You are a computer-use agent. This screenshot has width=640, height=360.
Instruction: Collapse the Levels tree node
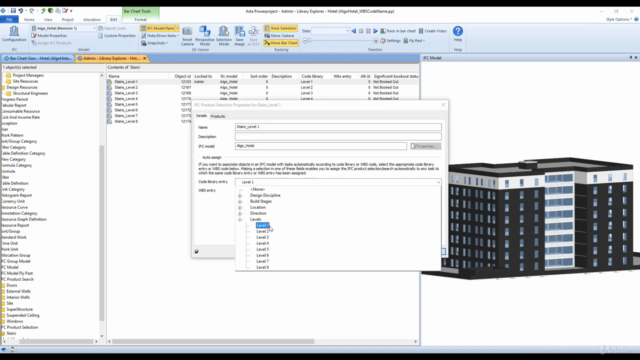pos(240,220)
